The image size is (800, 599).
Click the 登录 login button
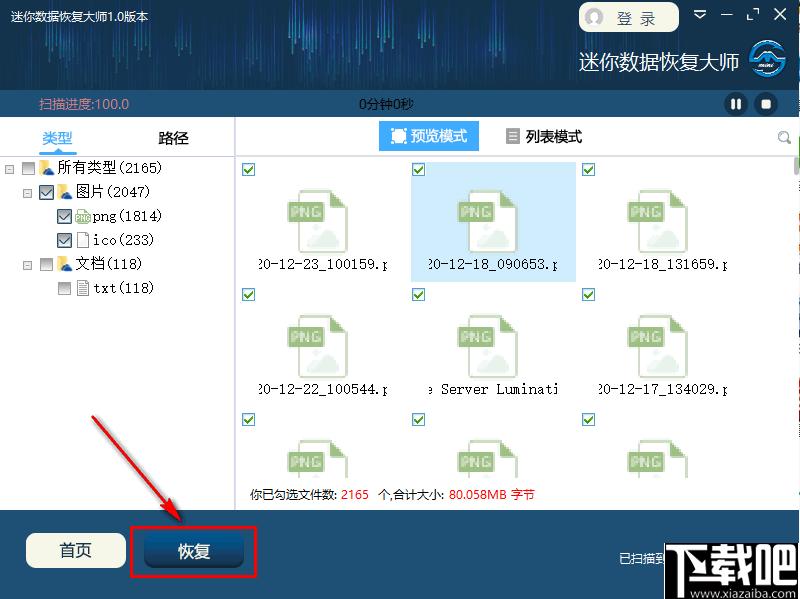[629, 17]
